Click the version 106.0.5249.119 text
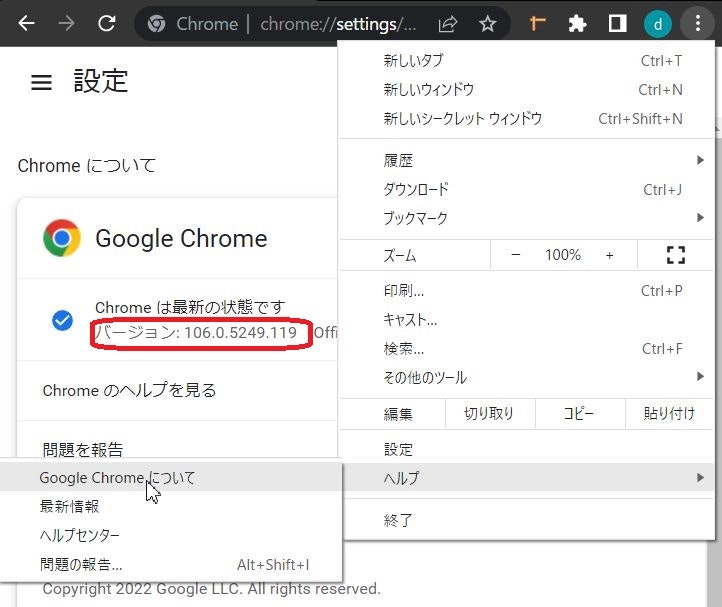 coord(196,332)
